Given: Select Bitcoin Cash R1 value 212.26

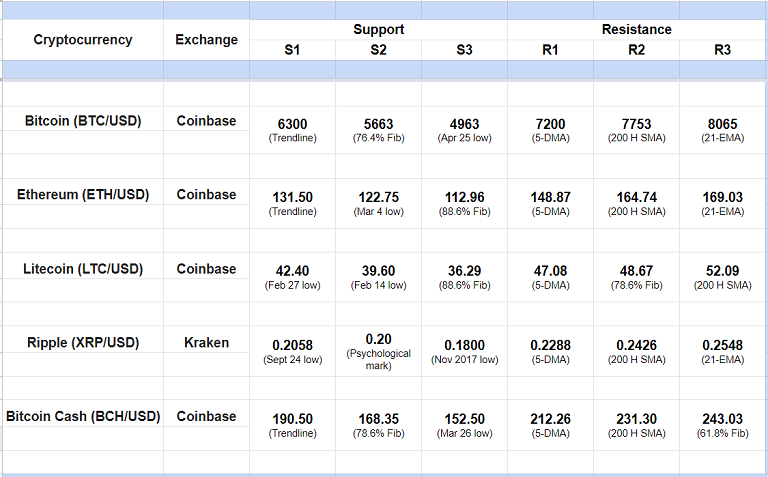Looking at the screenshot, I should click(x=550, y=420).
